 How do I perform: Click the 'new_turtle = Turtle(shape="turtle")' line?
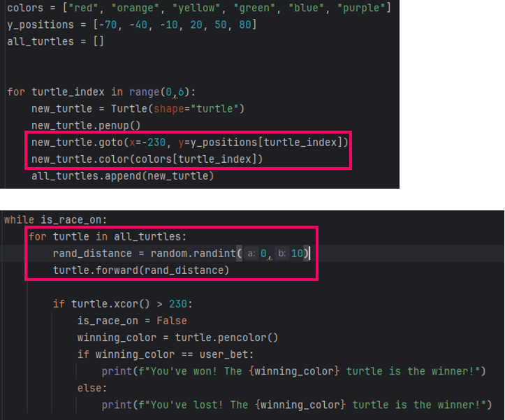(138, 108)
